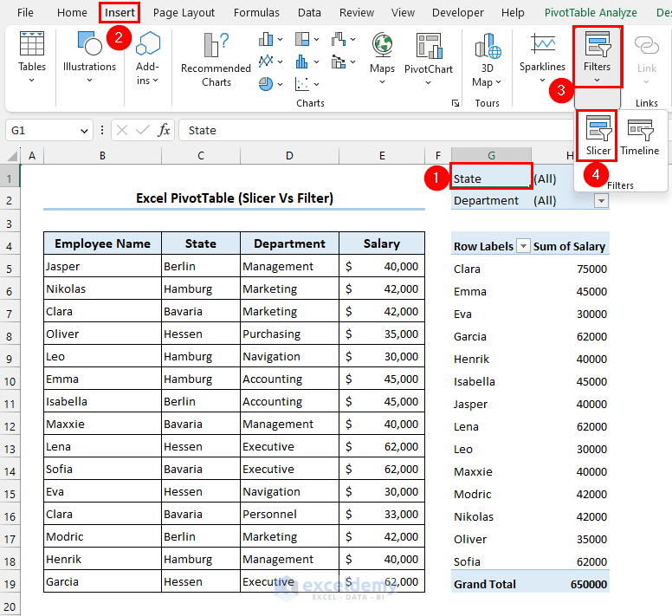
Task: Open the Charts dialog launcher
Action: pyautogui.click(x=456, y=103)
